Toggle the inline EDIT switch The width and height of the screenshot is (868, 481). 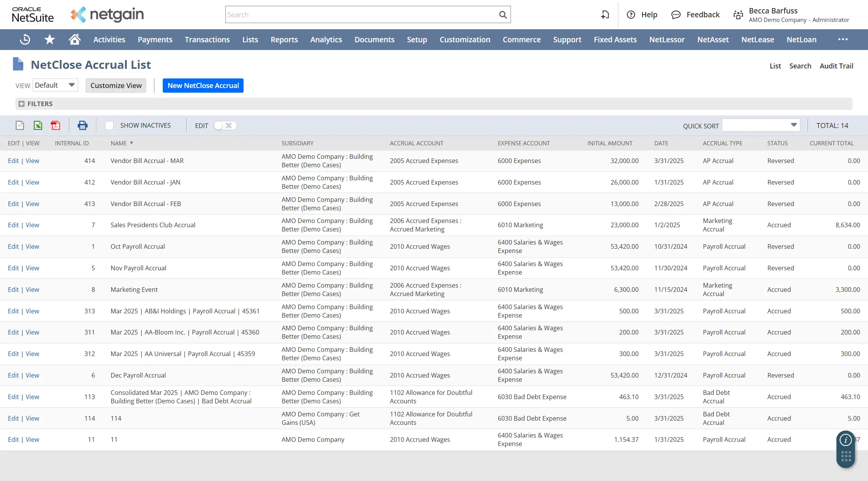coord(225,125)
